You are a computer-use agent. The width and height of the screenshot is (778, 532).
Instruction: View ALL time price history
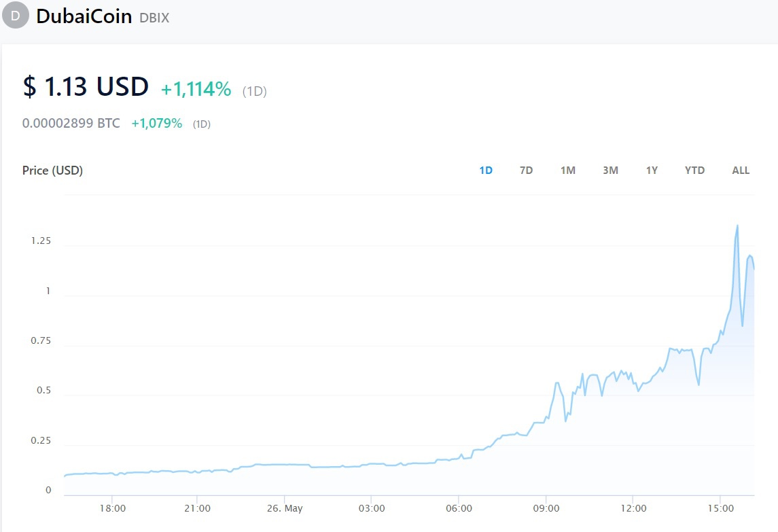coord(741,171)
